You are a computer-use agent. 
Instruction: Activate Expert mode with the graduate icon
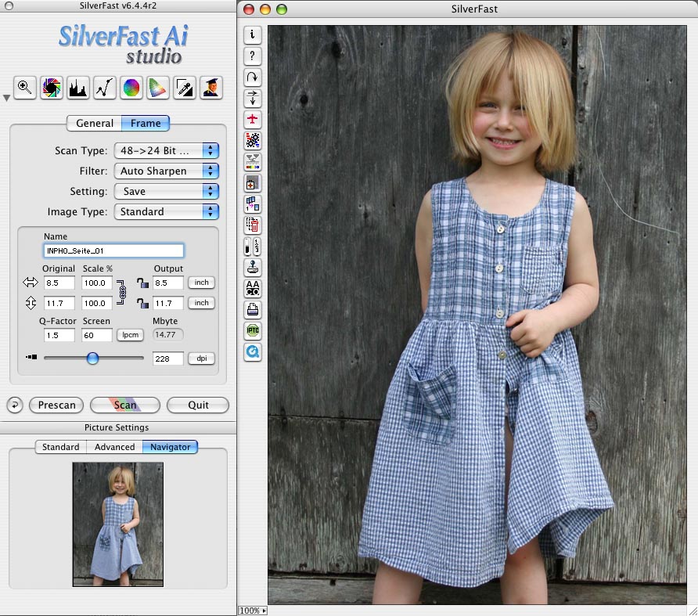(x=211, y=88)
